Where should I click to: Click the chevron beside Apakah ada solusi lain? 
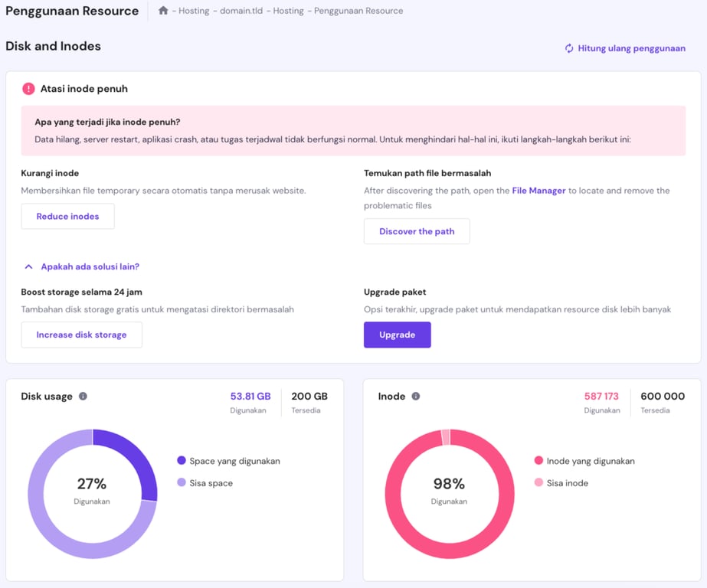pyautogui.click(x=28, y=266)
